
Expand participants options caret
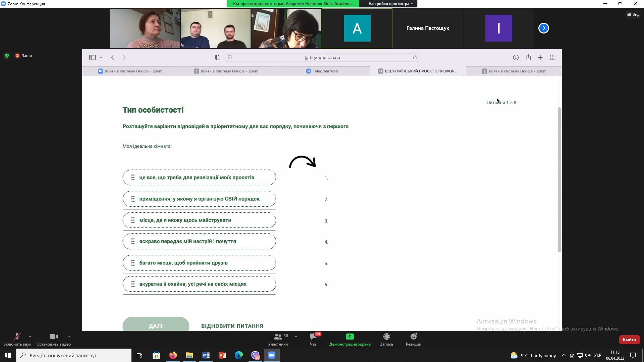point(296,337)
